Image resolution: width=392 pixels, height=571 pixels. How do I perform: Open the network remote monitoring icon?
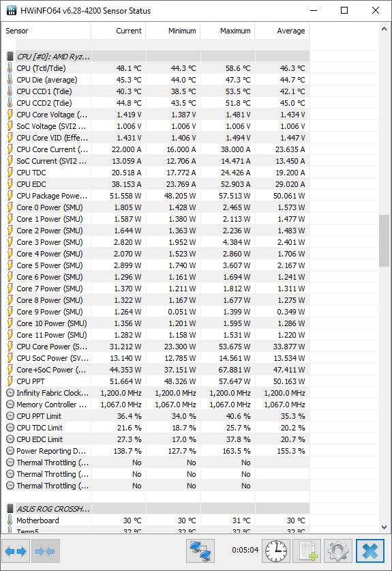[200, 551]
